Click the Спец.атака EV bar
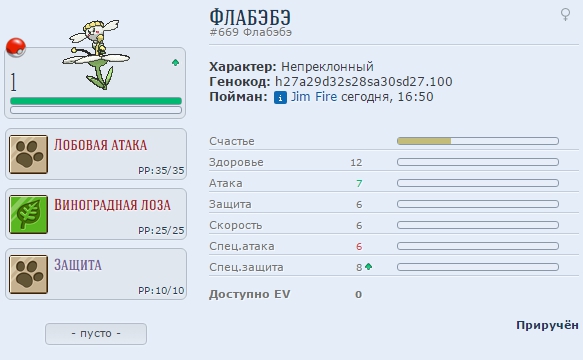The height and width of the screenshot is (360, 583). [x=478, y=246]
